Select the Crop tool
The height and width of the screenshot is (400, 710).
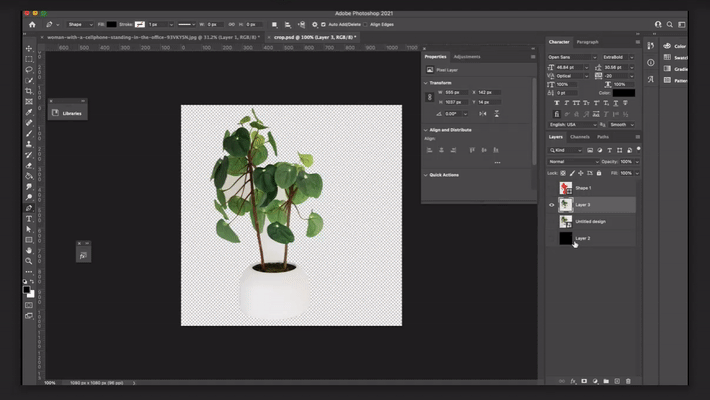pos(29,91)
